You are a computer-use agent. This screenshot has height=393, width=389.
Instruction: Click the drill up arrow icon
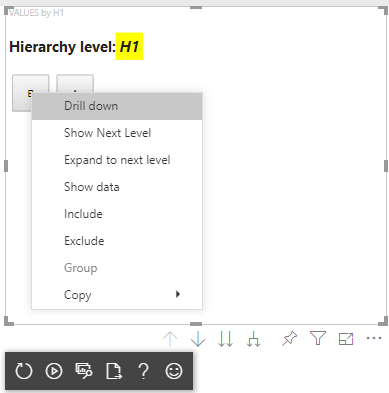click(170, 339)
